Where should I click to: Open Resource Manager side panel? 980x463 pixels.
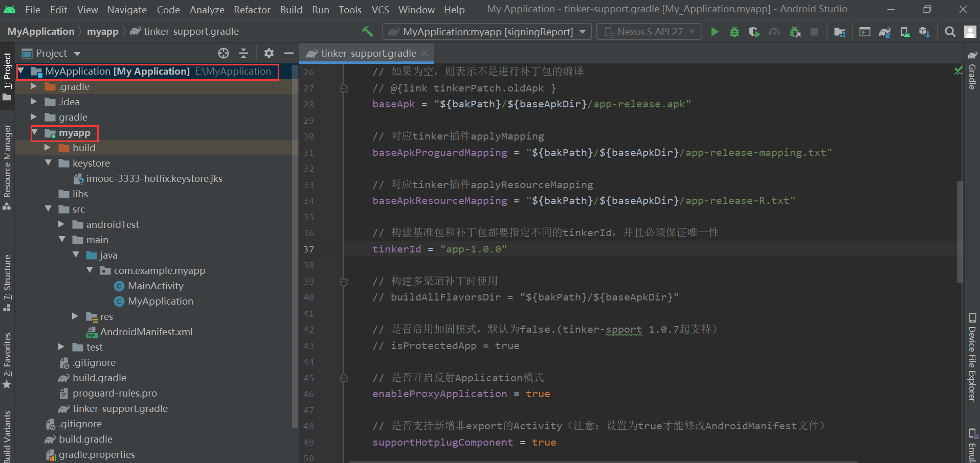pos(7,167)
